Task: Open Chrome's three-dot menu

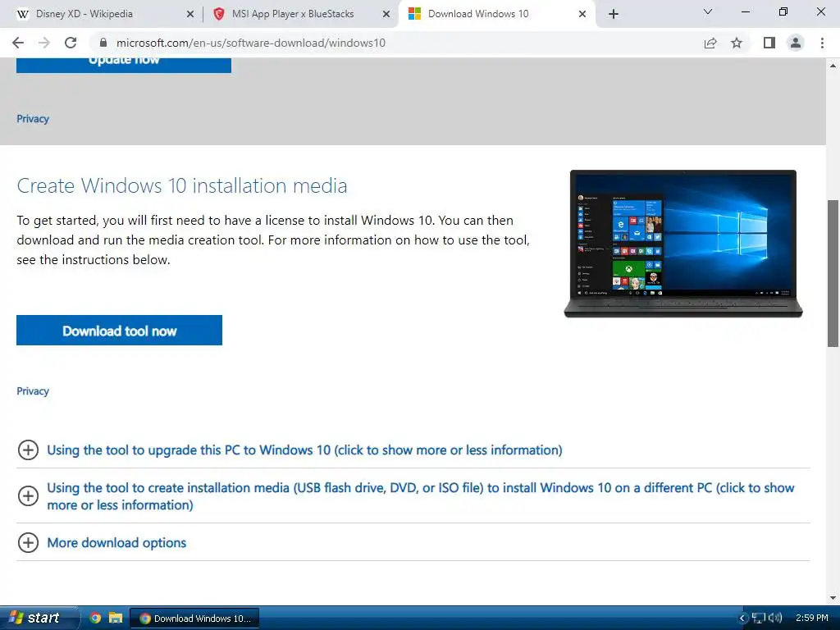Action: pyautogui.click(x=822, y=43)
